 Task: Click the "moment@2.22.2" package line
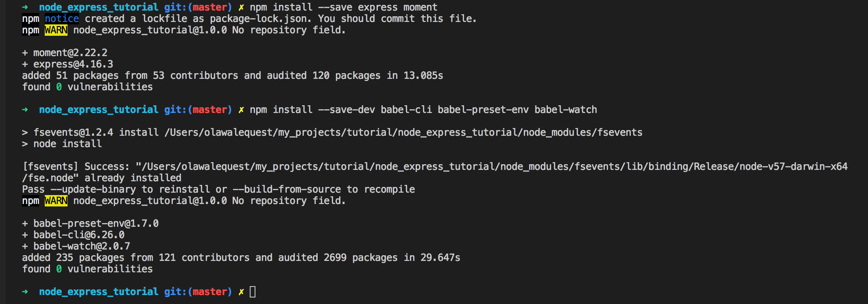pos(70,53)
